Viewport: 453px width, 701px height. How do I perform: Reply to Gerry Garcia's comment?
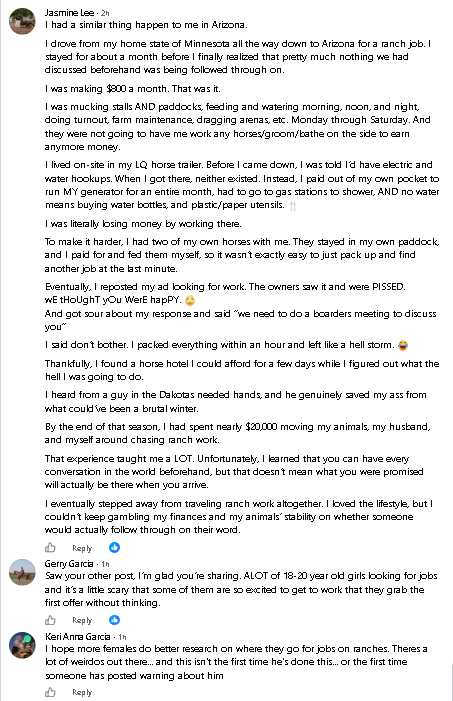(82, 621)
